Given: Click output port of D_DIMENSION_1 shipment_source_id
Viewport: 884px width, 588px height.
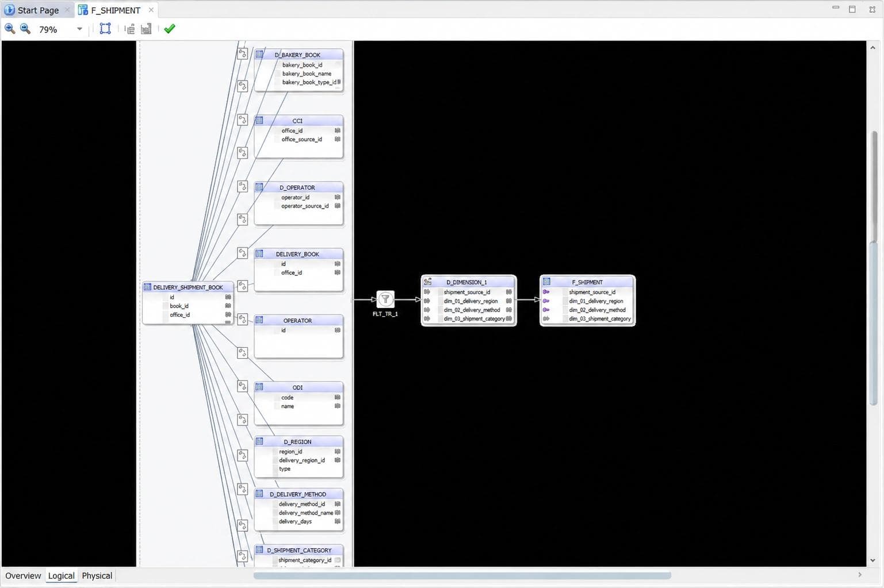Looking at the screenshot, I should pos(509,292).
